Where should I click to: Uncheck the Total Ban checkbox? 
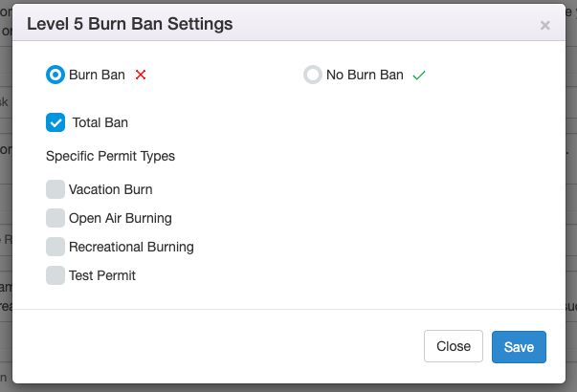coord(55,122)
